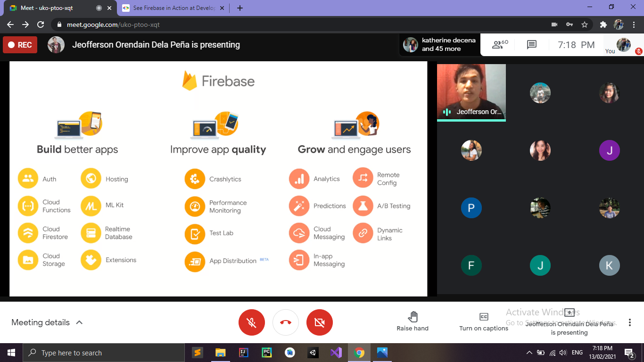The width and height of the screenshot is (644, 362).
Task: Click the Test Lab icon
Action: tap(195, 234)
